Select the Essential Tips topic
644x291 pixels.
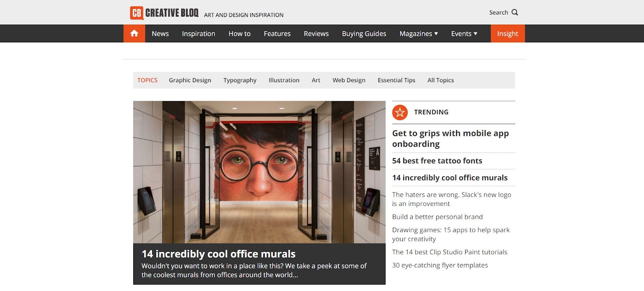click(396, 80)
